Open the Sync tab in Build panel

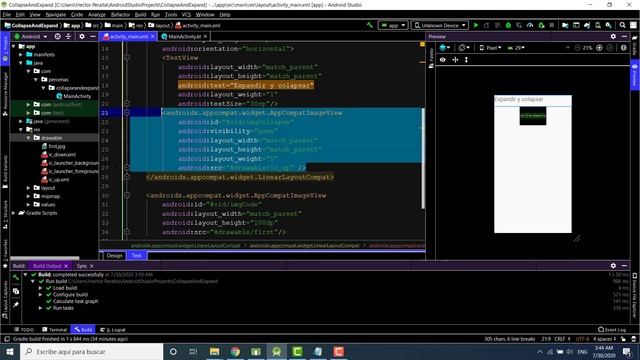pyautogui.click(x=82, y=266)
